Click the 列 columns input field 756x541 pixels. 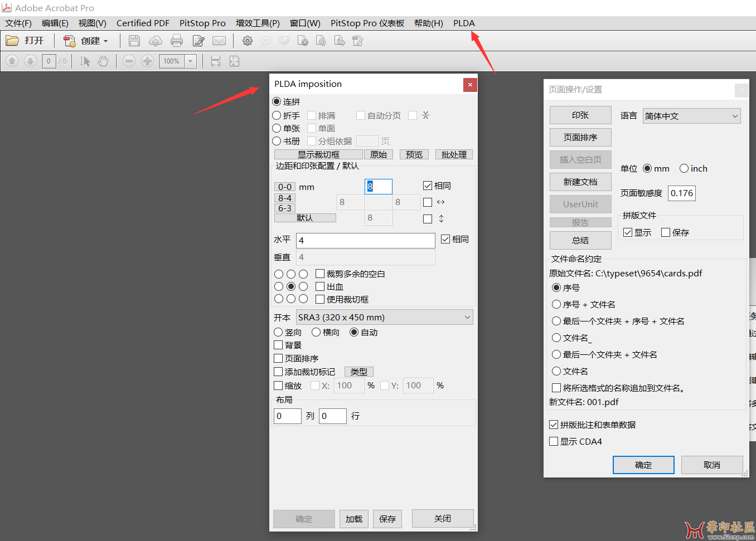[x=288, y=416]
